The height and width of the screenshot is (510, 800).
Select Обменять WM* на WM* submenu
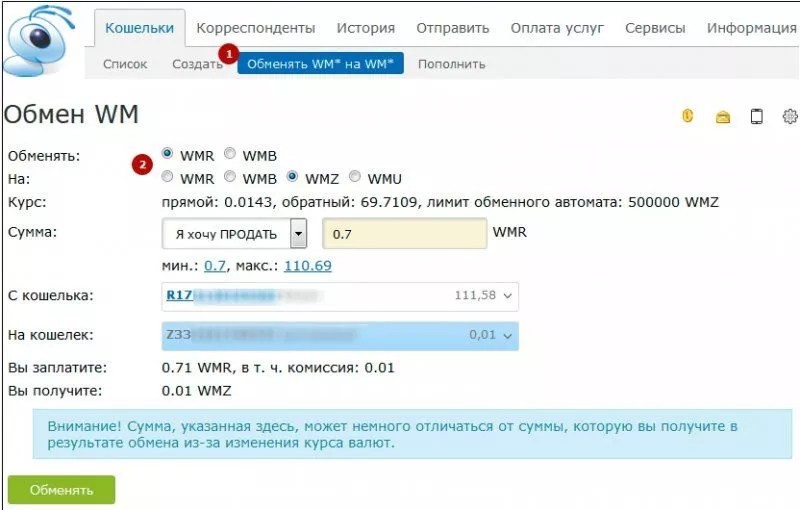click(x=320, y=64)
